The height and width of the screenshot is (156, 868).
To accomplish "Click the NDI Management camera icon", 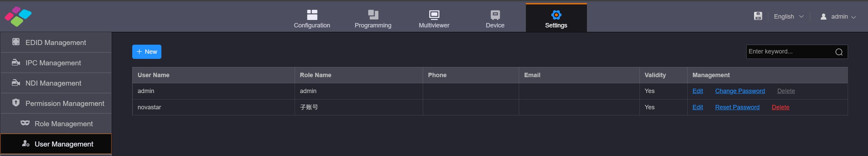I will click(x=16, y=83).
